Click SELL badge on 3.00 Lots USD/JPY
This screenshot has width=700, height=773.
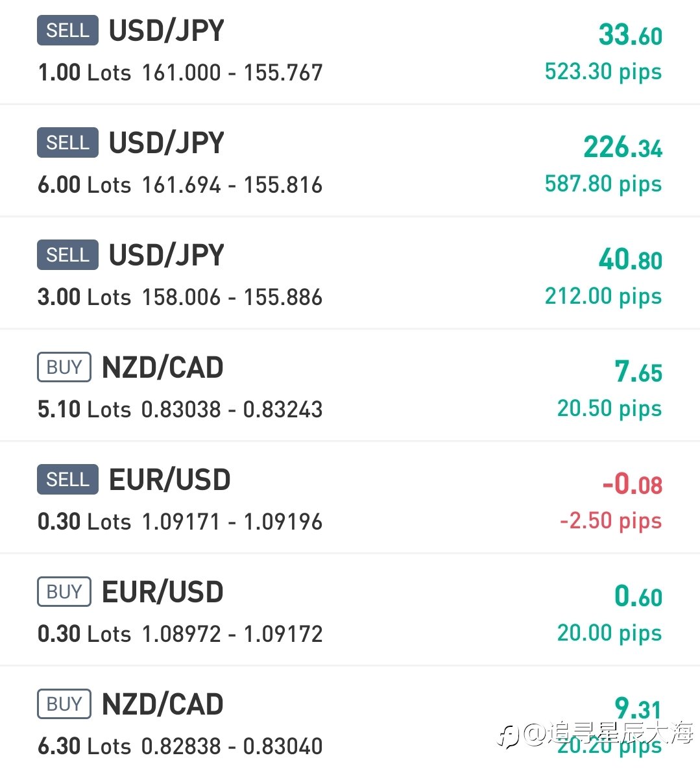coord(67,255)
